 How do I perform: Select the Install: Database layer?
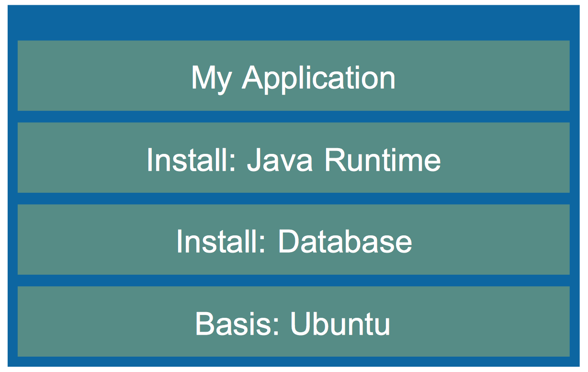click(294, 240)
